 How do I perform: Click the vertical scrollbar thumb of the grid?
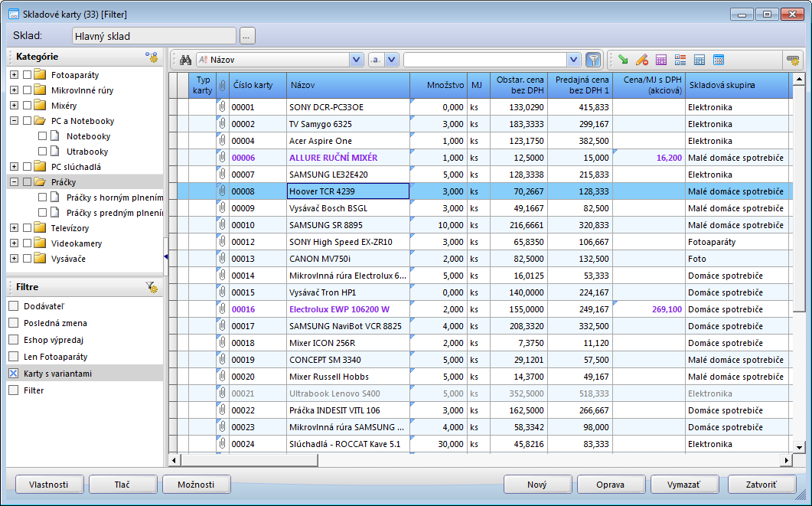[x=799, y=199]
